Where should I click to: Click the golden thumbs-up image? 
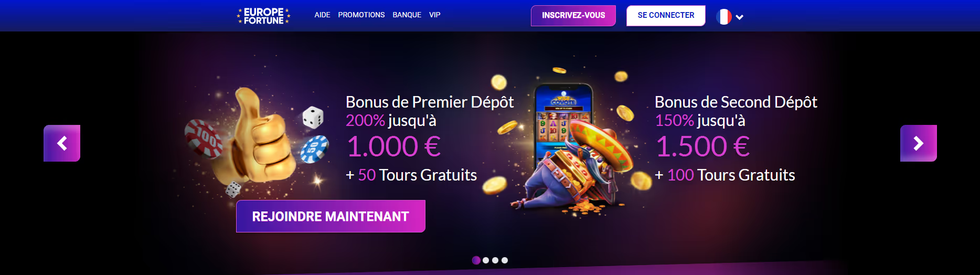pyautogui.click(x=260, y=136)
